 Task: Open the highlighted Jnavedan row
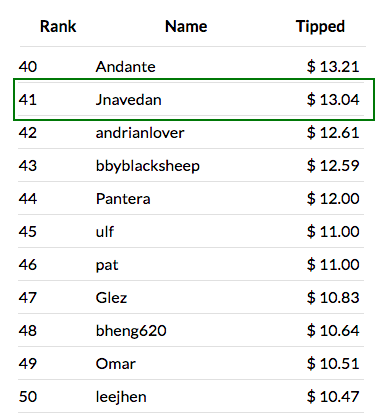194,100
